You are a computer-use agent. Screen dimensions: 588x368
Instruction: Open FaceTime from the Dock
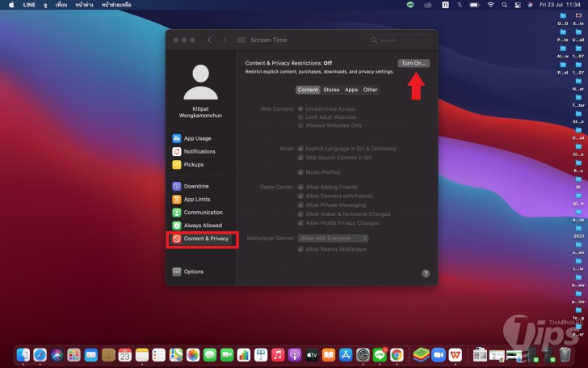227,354
